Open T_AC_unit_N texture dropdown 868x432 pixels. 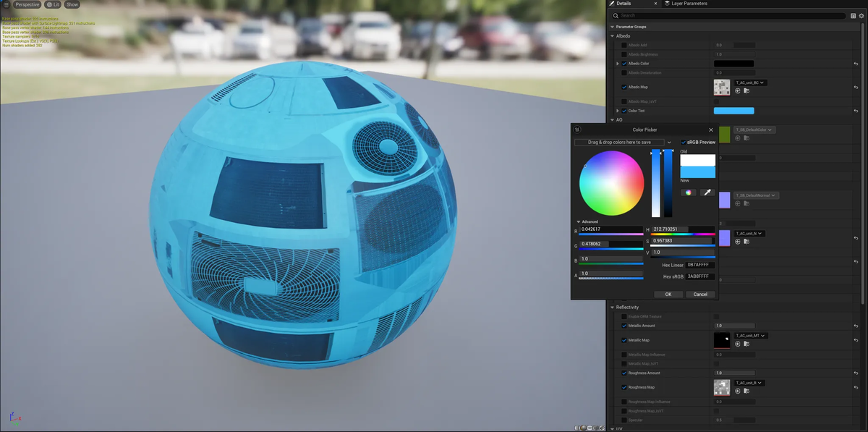749,234
